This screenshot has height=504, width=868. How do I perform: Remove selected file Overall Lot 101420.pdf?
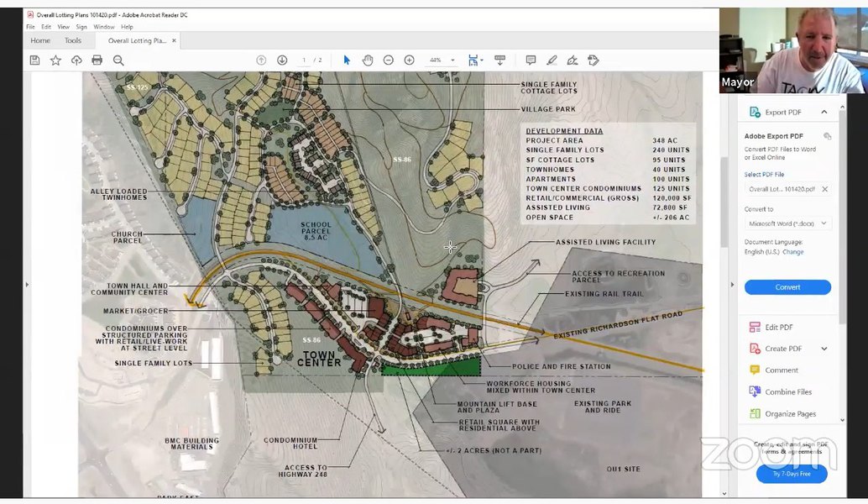(825, 189)
